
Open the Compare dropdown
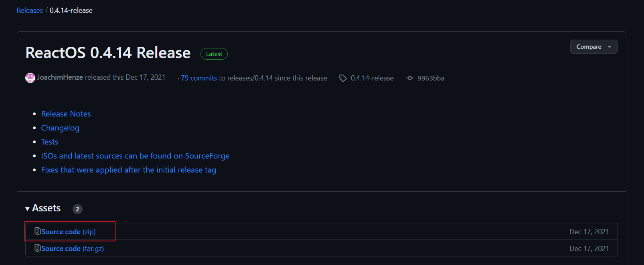tap(594, 47)
